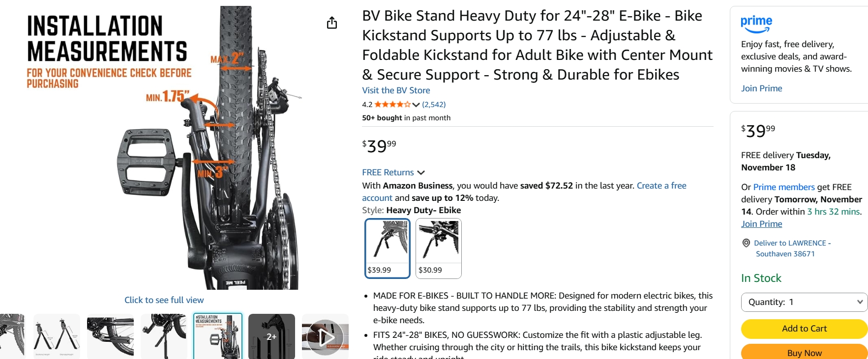Click the Prime logo in the sidebar
868x359 pixels.
coord(756,22)
